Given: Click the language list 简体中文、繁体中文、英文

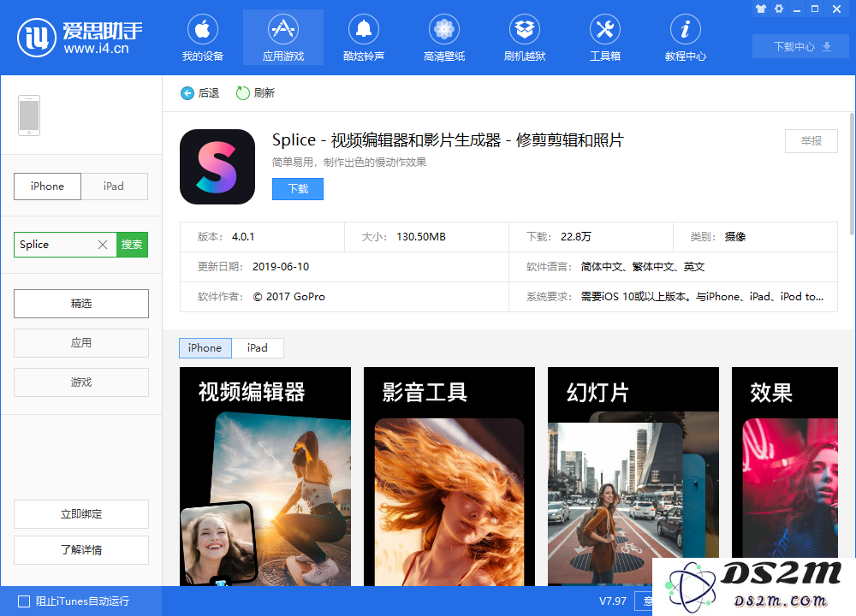Looking at the screenshot, I should point(643,267).
